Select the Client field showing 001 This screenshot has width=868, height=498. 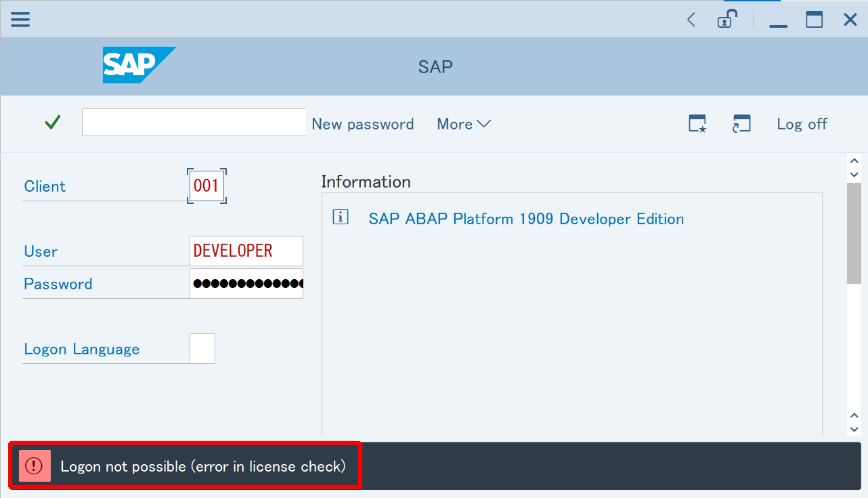tap(207, 186)
